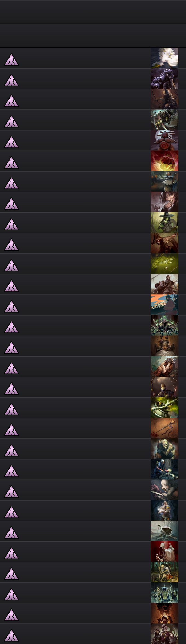
Task: Open the purple multi-barrel cannon machine thumbnail
Action: [x=165, y=79]
